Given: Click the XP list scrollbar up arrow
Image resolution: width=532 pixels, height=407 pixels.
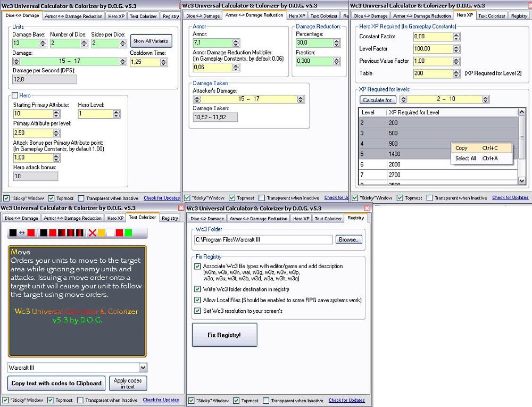Looking at the screenshot, I should point(522,112).
